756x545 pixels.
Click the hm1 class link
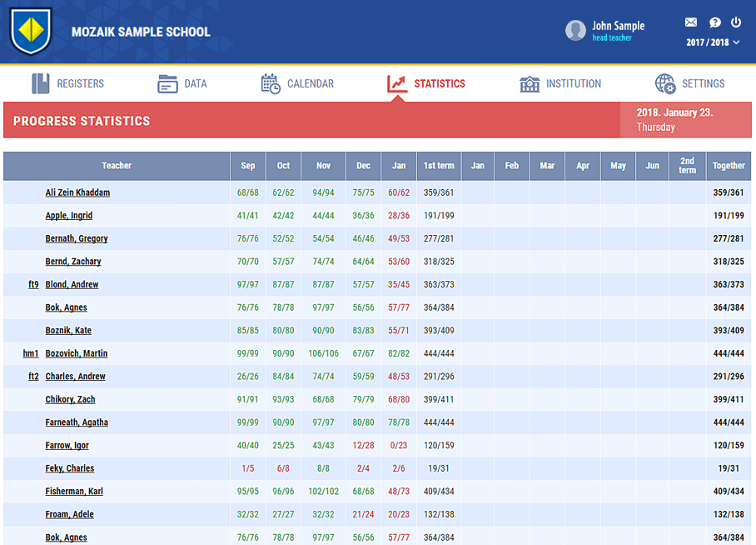[x=31, y=353]
